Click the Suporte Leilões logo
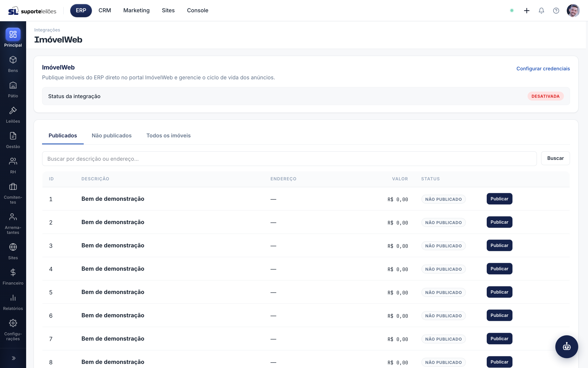Screen dimensions: 588x368 [x=32, y=11]
